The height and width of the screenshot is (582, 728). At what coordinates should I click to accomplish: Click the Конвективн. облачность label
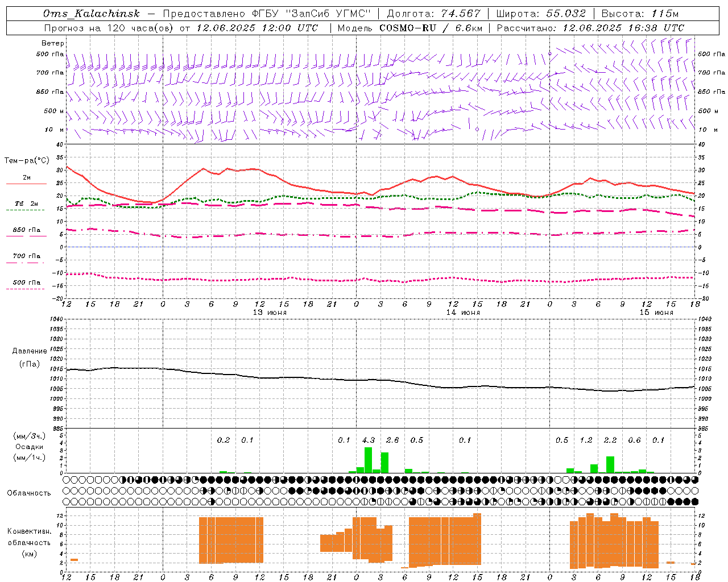tap(29, 537)
